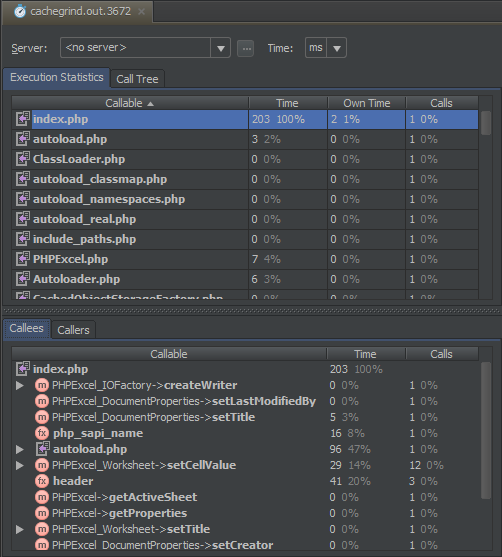The image size is (502, 557).
Task: Sort callees by Callable column header
Action: [x=169, y=354]
